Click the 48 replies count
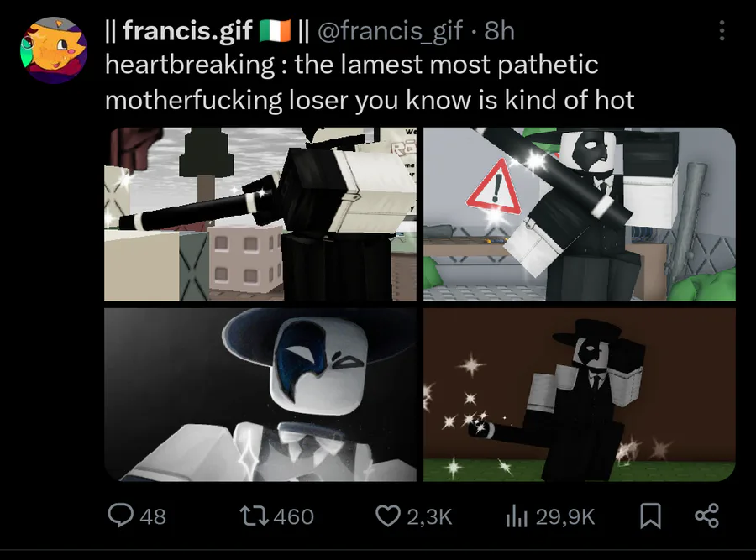Viewport: 756px width, 560px height. point(153,516)
